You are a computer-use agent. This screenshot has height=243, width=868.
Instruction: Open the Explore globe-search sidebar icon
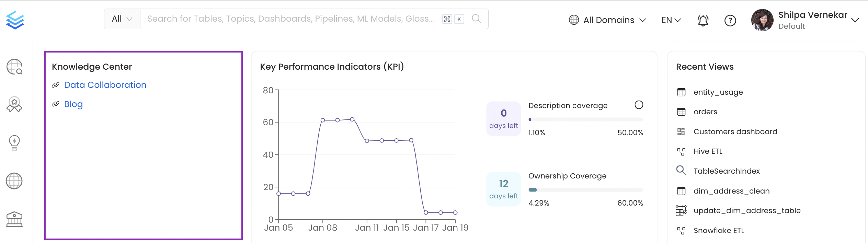[x=14, y=67]
